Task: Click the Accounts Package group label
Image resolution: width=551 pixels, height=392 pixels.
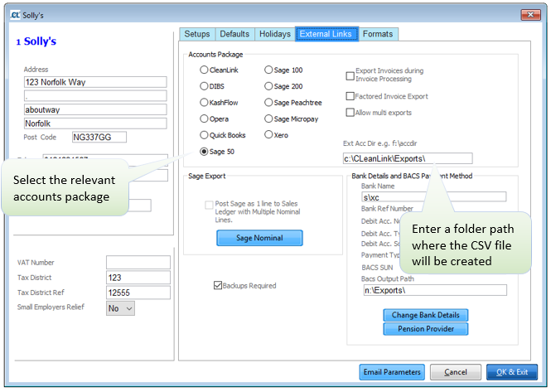Action: [215, 55]
